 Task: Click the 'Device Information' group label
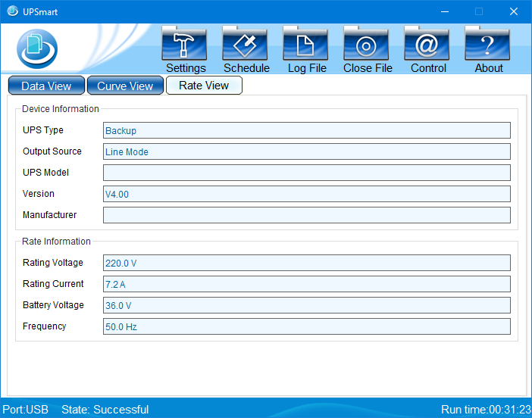point(61,109)
